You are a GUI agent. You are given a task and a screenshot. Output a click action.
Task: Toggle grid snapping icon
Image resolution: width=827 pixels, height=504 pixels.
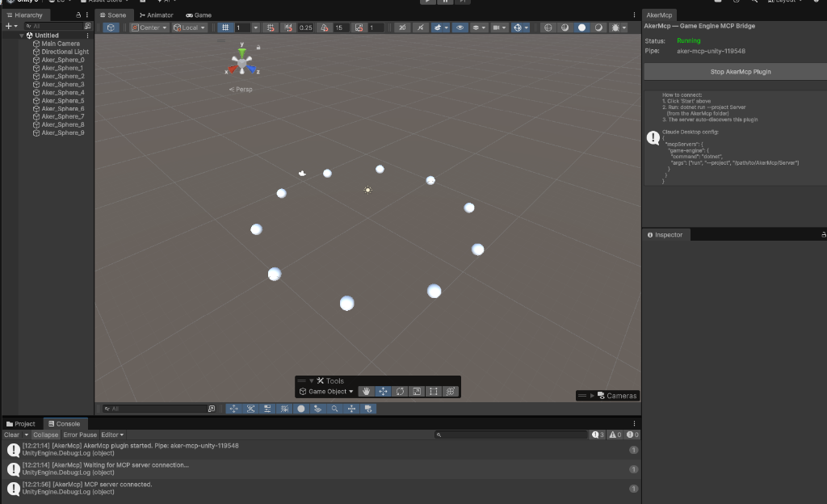(271, 27)
